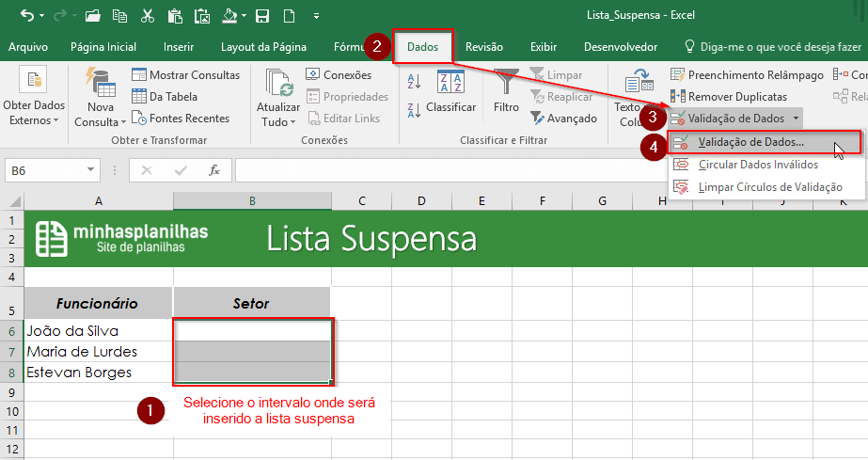Select Limpar Círculos de Validação menu entry
The image size is (868, 460).
tap(766, 187)
